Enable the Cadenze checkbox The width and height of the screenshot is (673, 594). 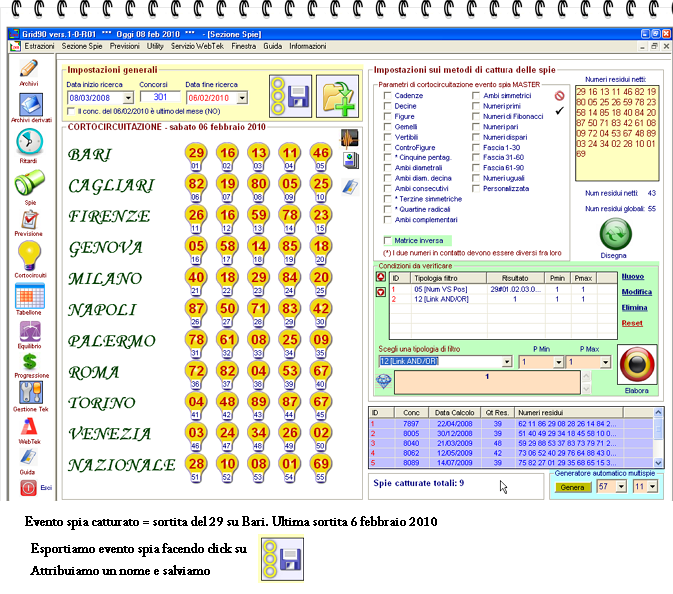(x=388, y=96)
